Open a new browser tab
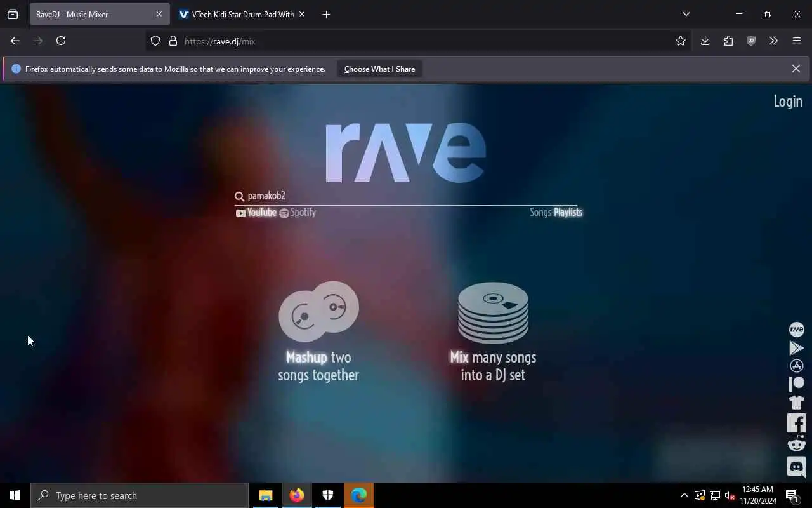This screenshot has height=508, width=812. pyautogui.click(x=326, y=14)
